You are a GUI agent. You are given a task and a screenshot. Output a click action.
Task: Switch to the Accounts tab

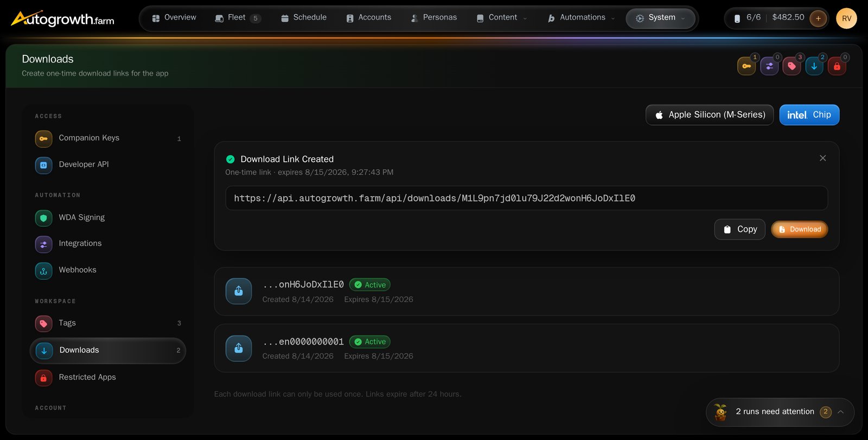[x=368, y=18]
